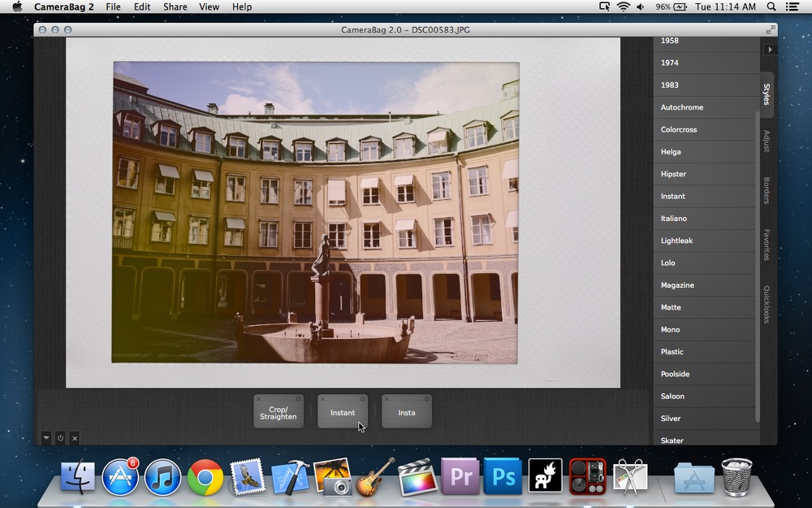Open Spotlight search in the menu bar
The image size is (812, 508).
click(771, 7)
